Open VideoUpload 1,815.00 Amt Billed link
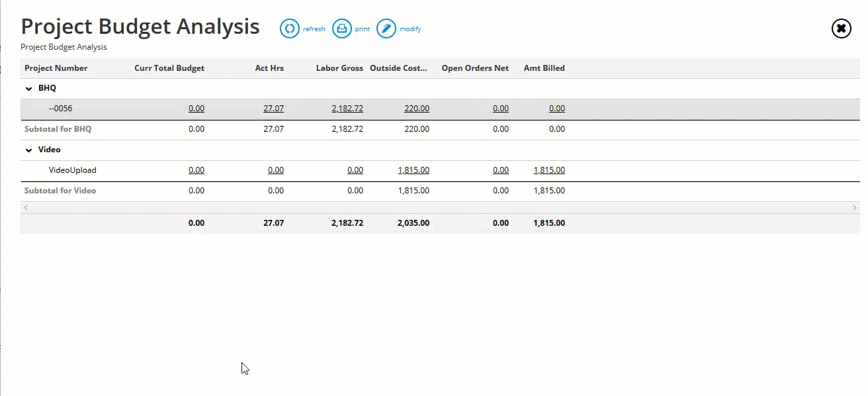This screenshot has height=396, width=868. click(x=549, y=170)
